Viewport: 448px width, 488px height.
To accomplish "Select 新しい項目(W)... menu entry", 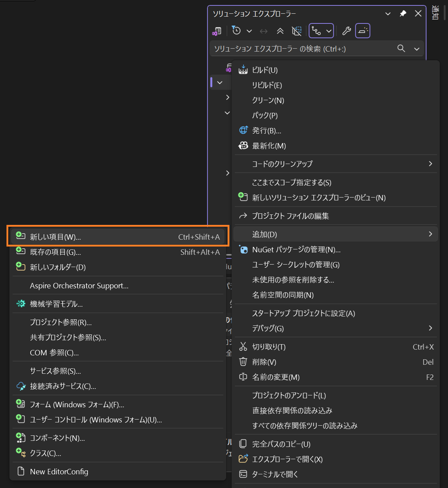I will 118,237.
